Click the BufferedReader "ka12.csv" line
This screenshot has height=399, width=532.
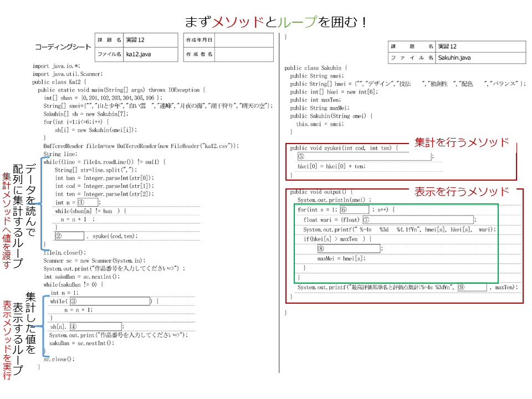141,146
